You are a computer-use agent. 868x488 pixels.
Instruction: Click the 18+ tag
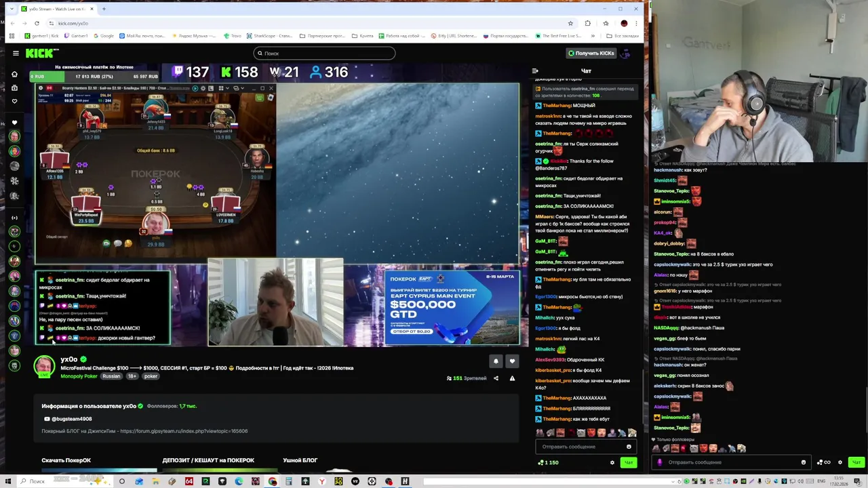click(132, 376)
